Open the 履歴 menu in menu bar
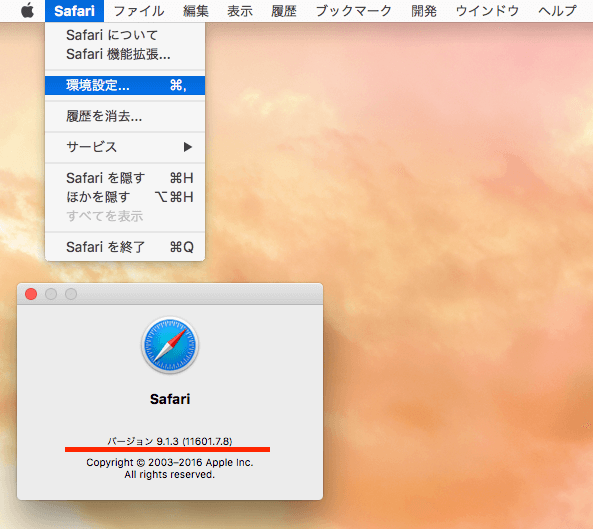Screen dimensions: 593x529 click(284, 11)
